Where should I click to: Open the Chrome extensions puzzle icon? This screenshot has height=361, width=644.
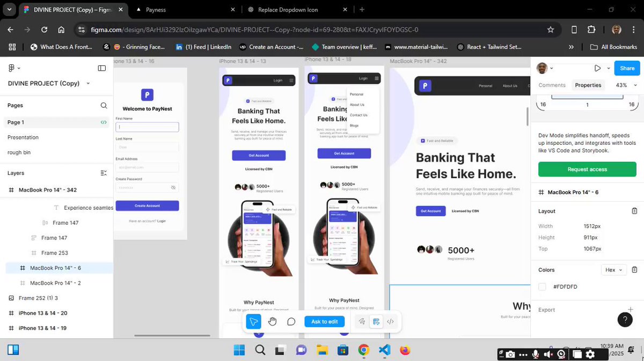[591, 30]
